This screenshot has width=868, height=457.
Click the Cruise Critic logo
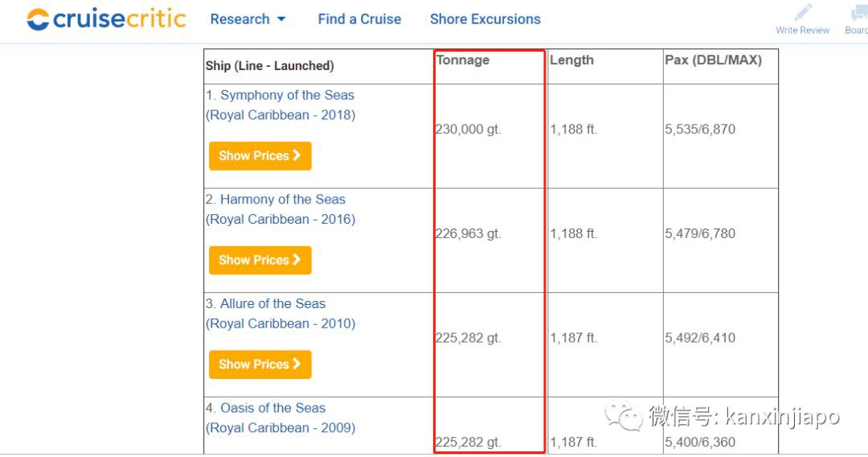106,19
